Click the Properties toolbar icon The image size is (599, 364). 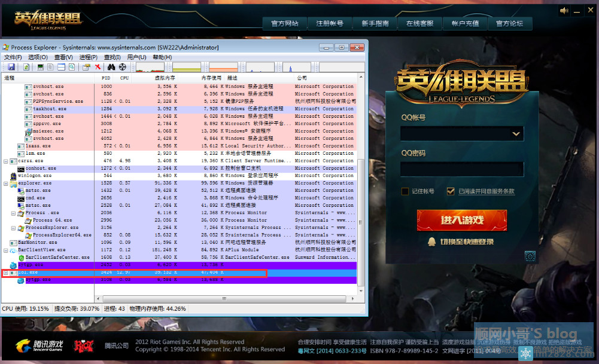tap(86, 67)
